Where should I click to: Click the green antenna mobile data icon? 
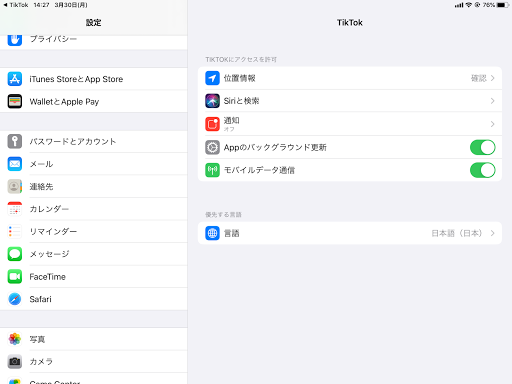coord(212,170)
